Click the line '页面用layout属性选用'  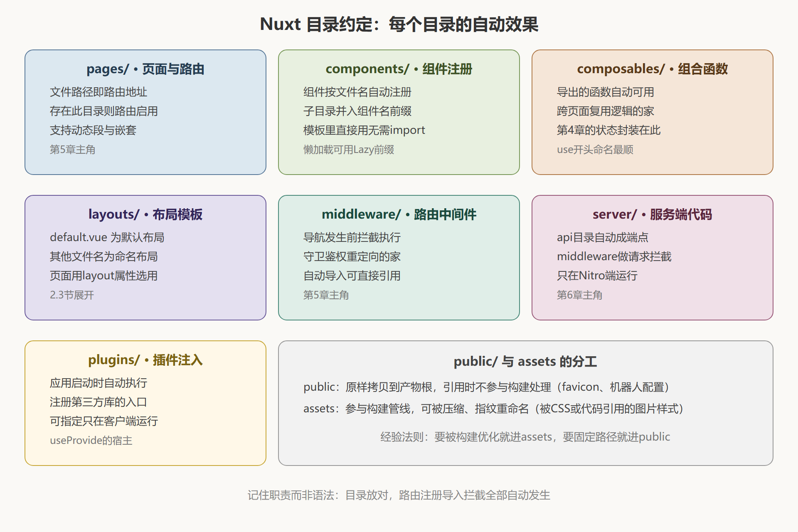point(104,276)
